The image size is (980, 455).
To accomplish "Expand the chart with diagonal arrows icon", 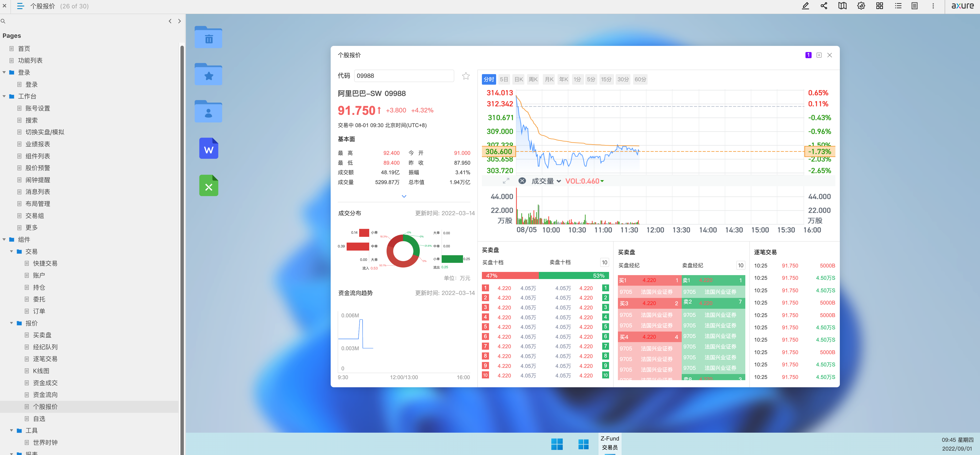I will point(506,181).
